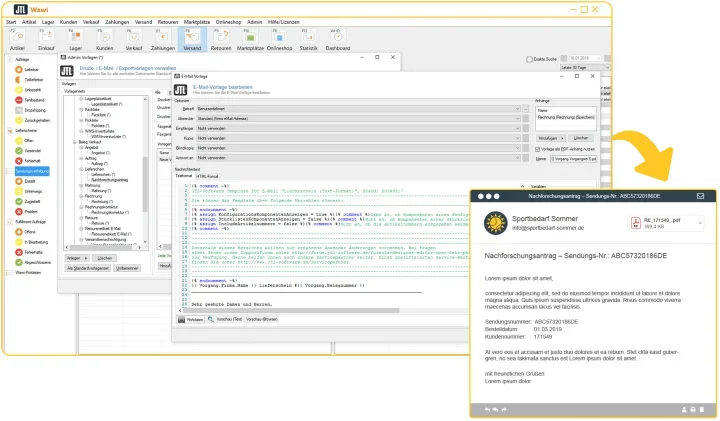Open the Zahlungen toolbar icon

(163, 39)
